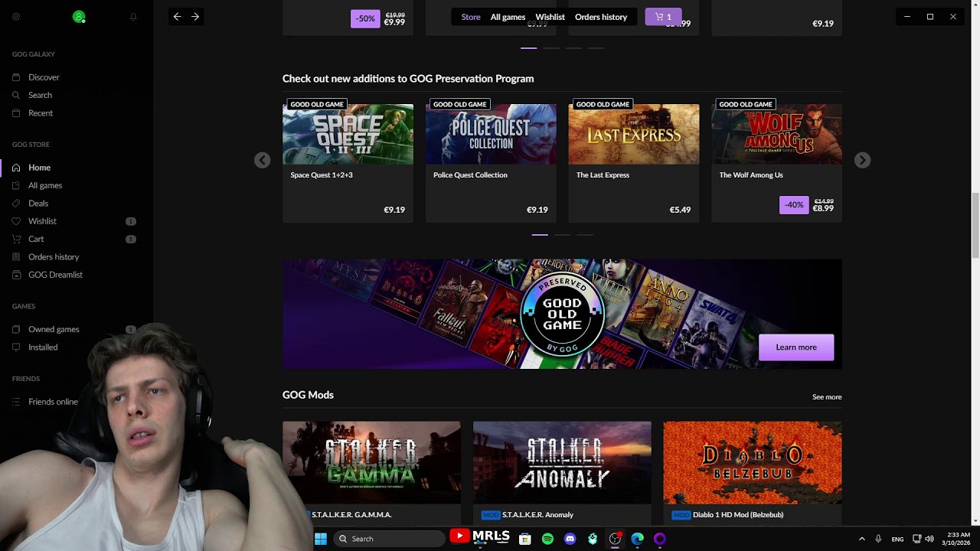Show next Preservation Program games

pos(862,160)
